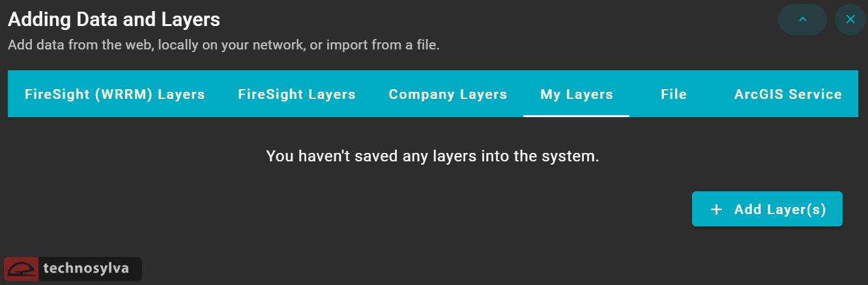The width and height of the screenshot is (868, 285).
Task: Click the 'Add data from the web' subtitle
Action: pos(224,46)
